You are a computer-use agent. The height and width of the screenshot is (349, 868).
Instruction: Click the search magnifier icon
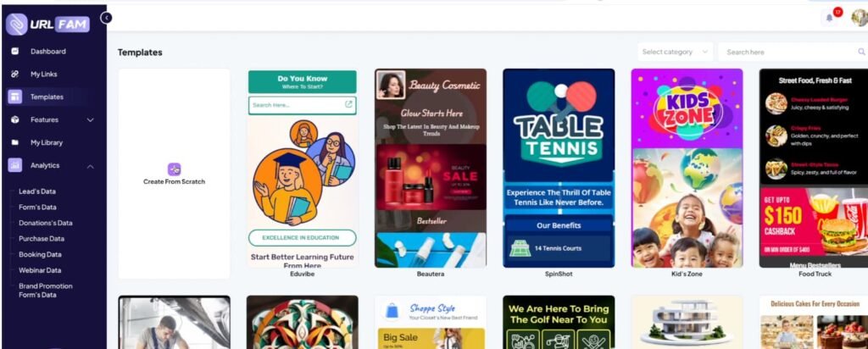click(x=861, y=52)
